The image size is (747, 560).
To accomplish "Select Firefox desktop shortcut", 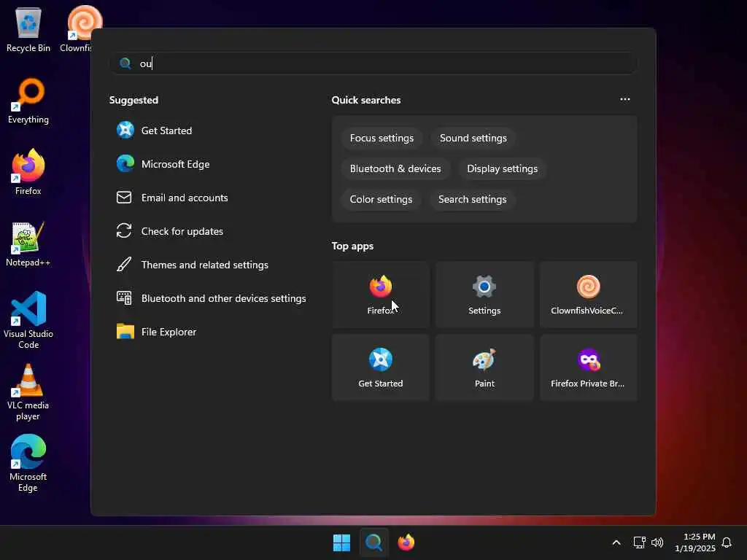I will [28, 172].
